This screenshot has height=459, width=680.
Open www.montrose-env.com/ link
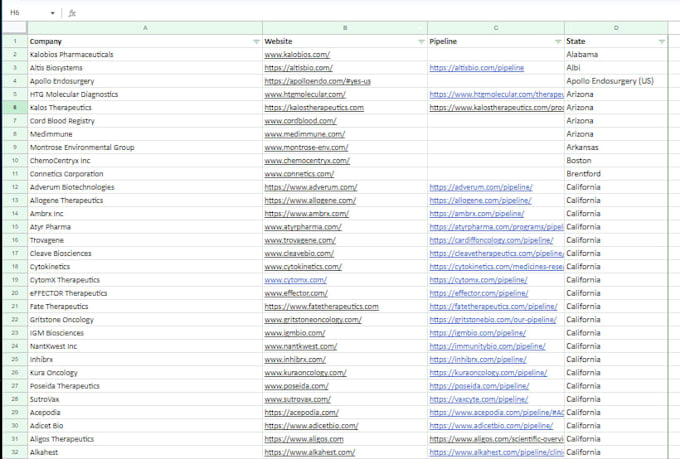tap(306, 148)
